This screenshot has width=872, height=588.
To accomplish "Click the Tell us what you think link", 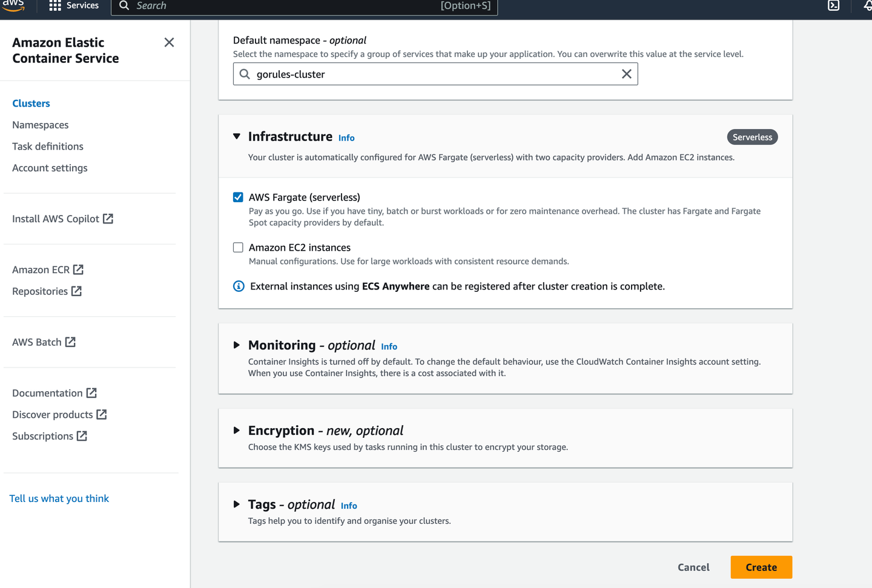I will tap(59, 498).
